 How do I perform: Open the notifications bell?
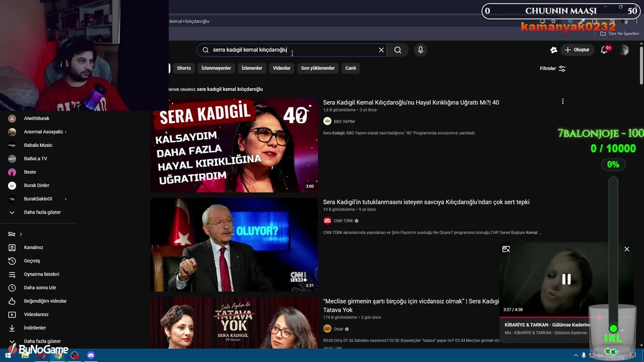pos(605,50)
